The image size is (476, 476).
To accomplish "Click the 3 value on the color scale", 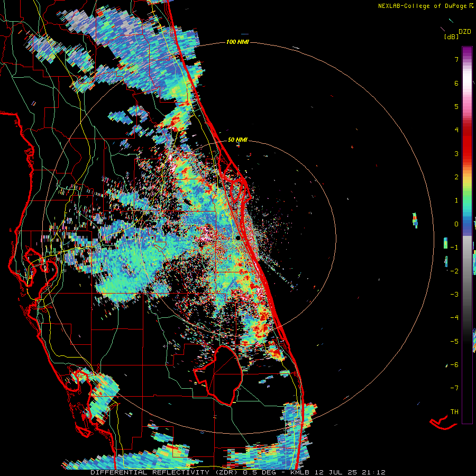I will (456, 153).
